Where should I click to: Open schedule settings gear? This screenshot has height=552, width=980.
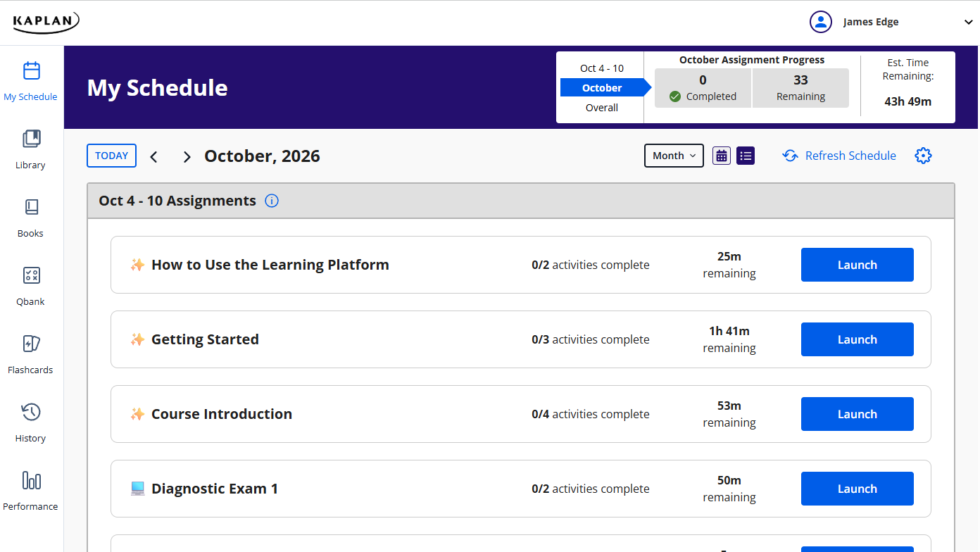tap(923, 156)
